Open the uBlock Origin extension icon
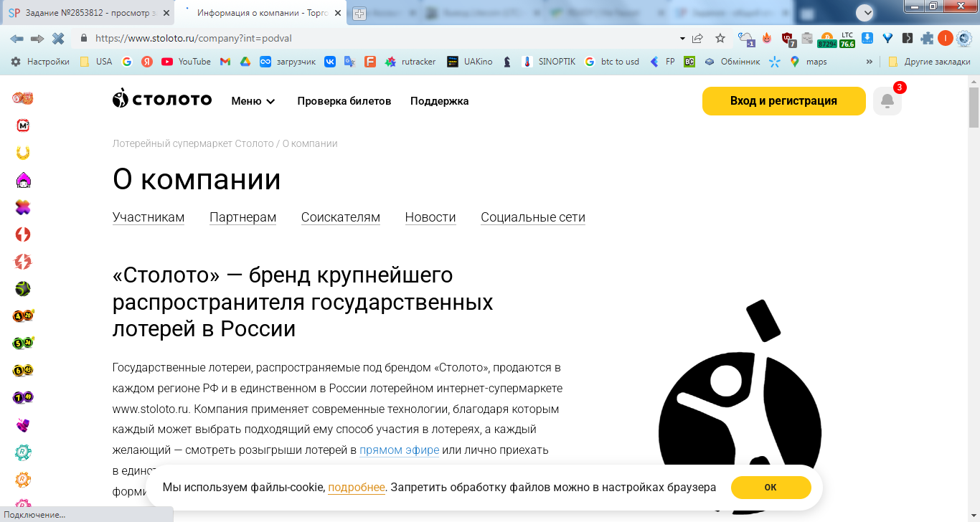This screenshot has height=522, width=980. pyautogui.click(x=788, y=39)
